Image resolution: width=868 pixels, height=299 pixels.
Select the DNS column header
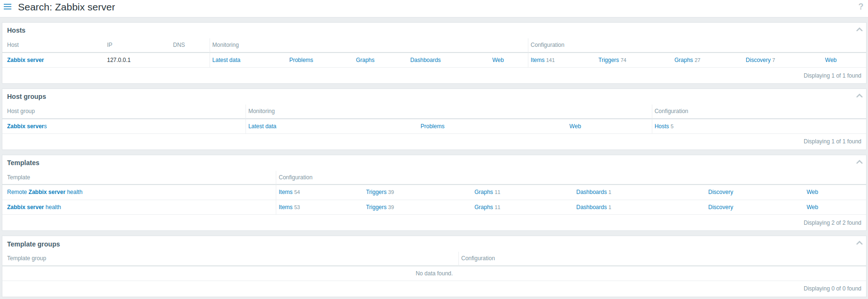(x=179, y=45)
